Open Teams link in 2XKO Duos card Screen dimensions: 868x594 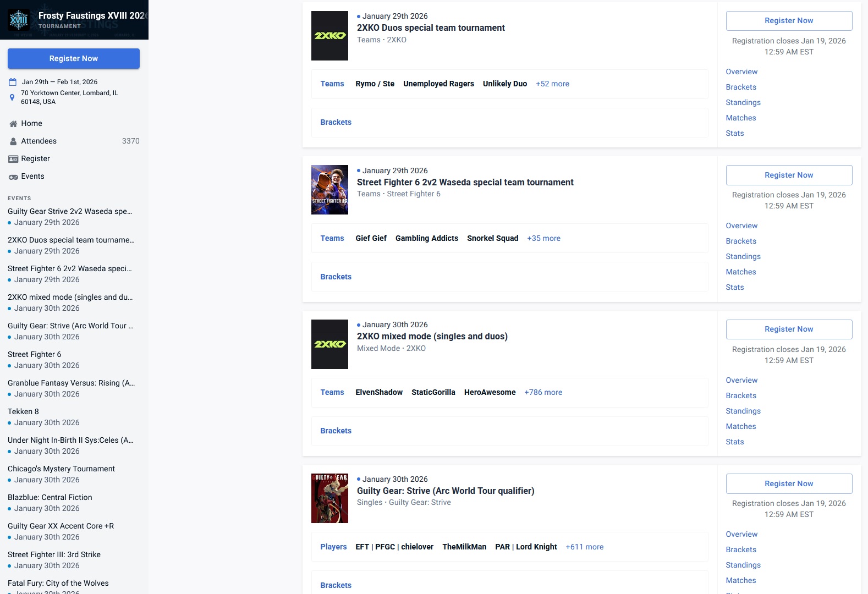(x=332, y=84)
